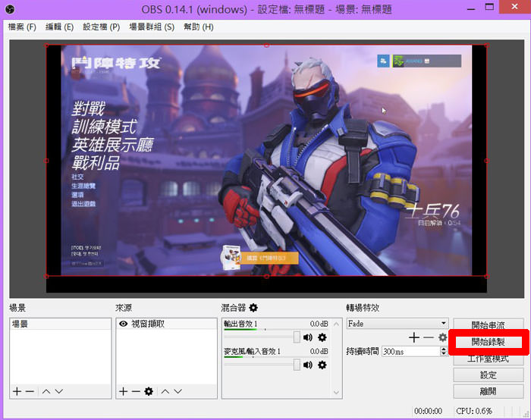Screen dimensions: 531x420
Task: Move source down with arrow icon
Action: [x=178, y=392]
